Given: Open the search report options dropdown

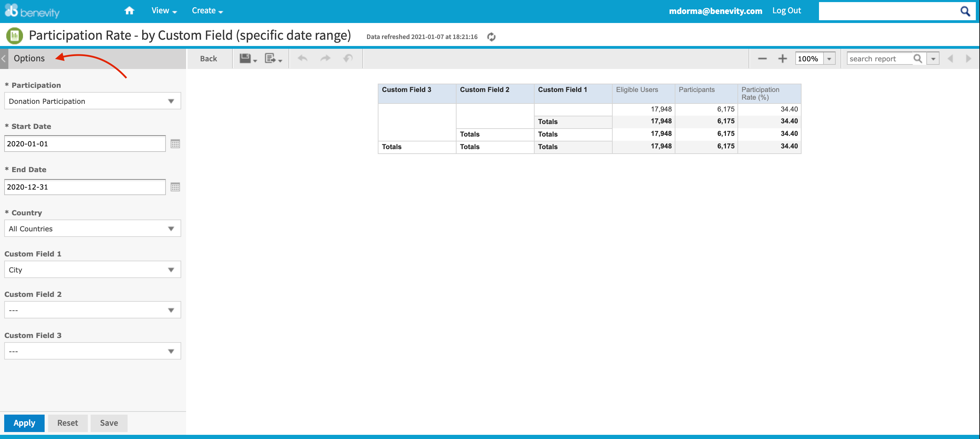Looking at the screenshot, I should click(933, 59).
